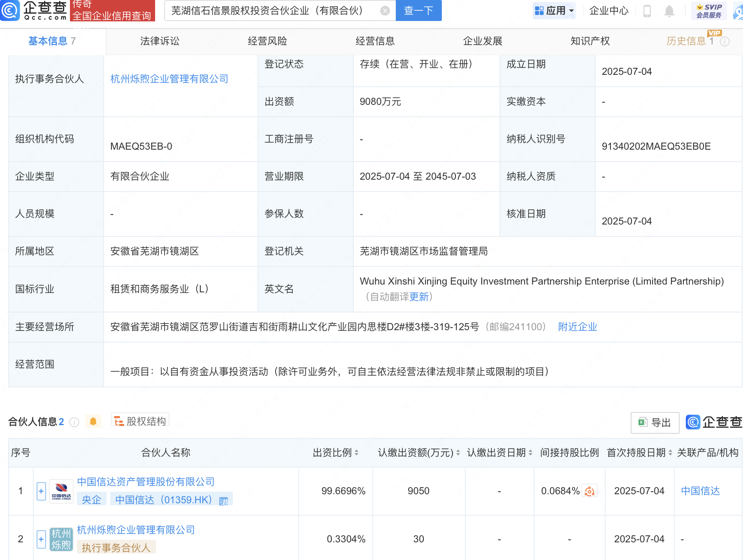743x560 pixels.
Task: Open notifications bell in header
Action: click(x=669, y=11)
